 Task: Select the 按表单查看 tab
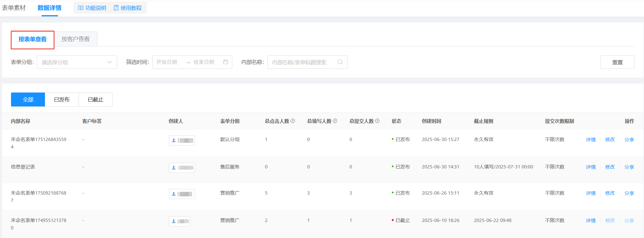[32, 39]
